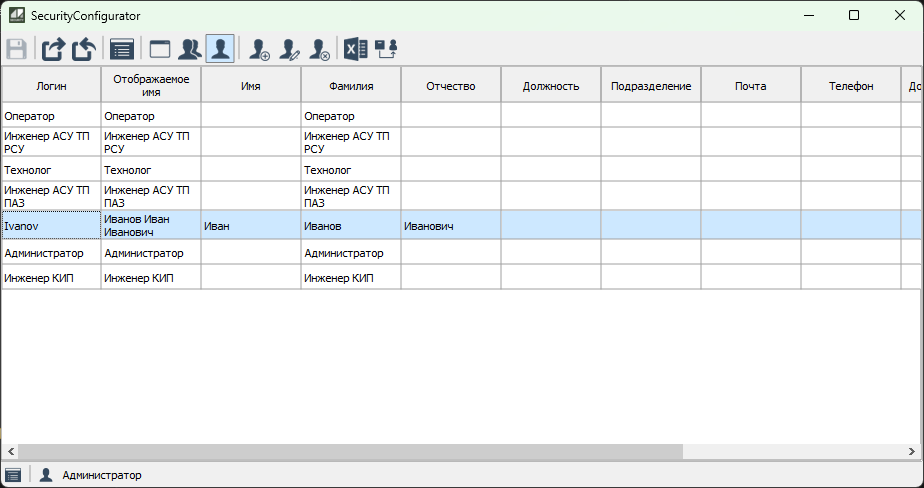Select the Администратор login cell
Screen dimensions: 924x488
[x=51, y=253]
